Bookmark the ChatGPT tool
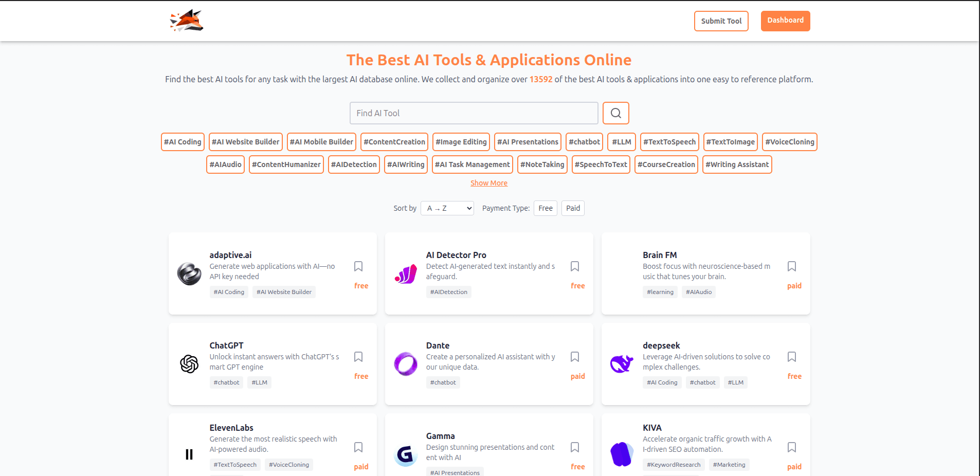980x476 pixels. tap(358, 357)
